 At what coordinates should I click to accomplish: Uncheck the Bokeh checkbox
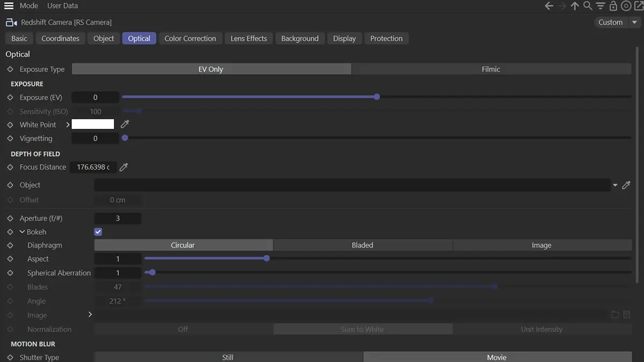(98, 232)
